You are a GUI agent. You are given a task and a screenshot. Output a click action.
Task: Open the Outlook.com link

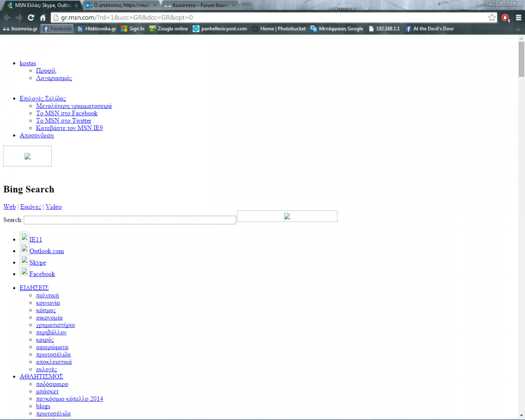[47, 251]
